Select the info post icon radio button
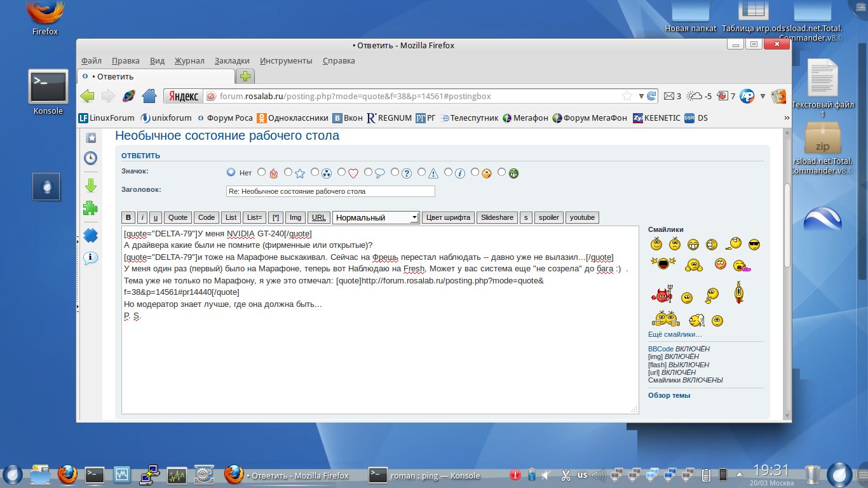The height and width of the screenshot is (488, 868). click(x=449, y=172)
